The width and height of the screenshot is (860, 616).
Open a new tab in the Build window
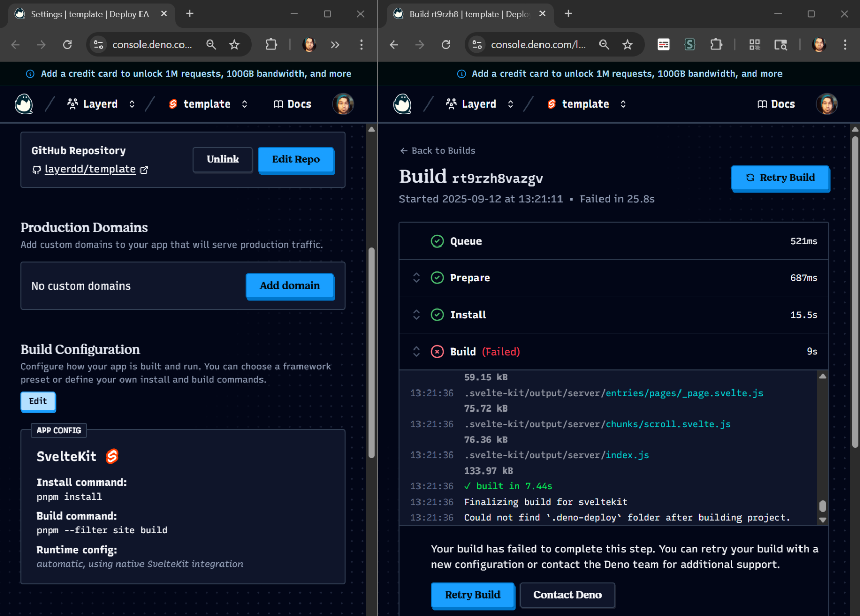pyautogui.click(x=568, y=14)
